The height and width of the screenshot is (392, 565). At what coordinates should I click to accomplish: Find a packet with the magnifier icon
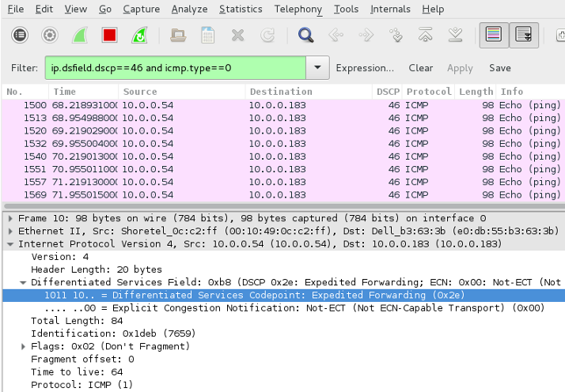coord(305,36)
